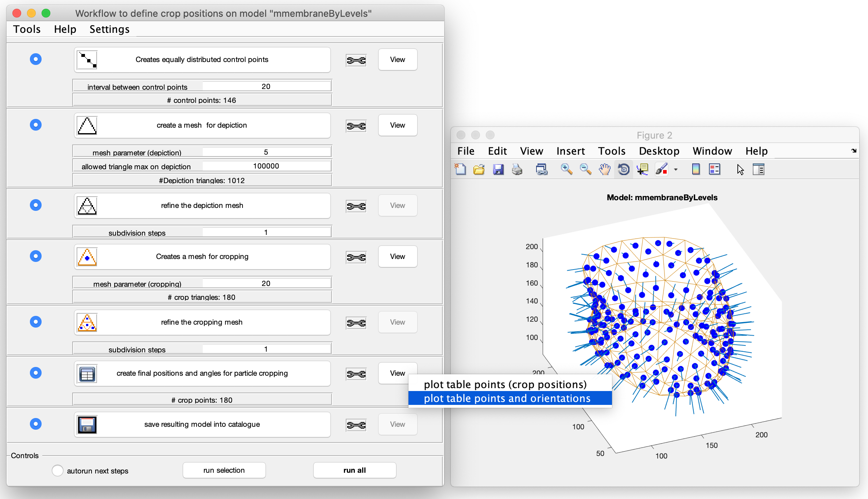868x499 pixels.
Task: Click Print Preview icon in Figure 2 toolbar
Action: (542, 169)
